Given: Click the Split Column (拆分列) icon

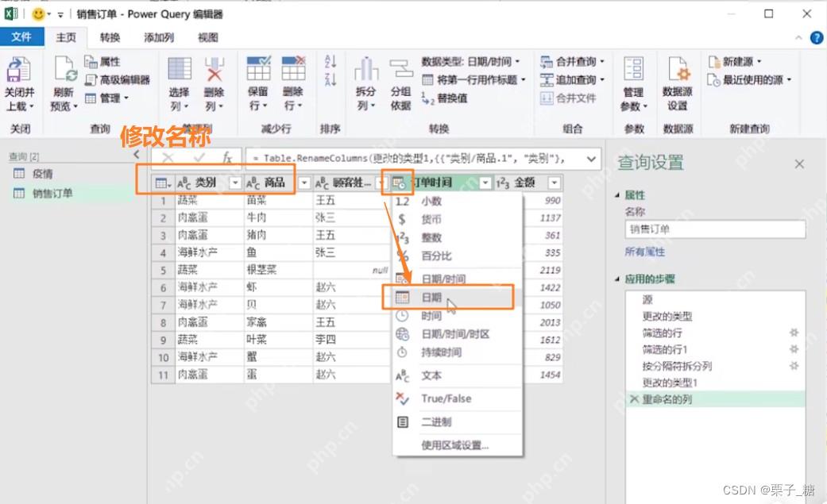Looking at the screenshot, I should click(366, 69).
